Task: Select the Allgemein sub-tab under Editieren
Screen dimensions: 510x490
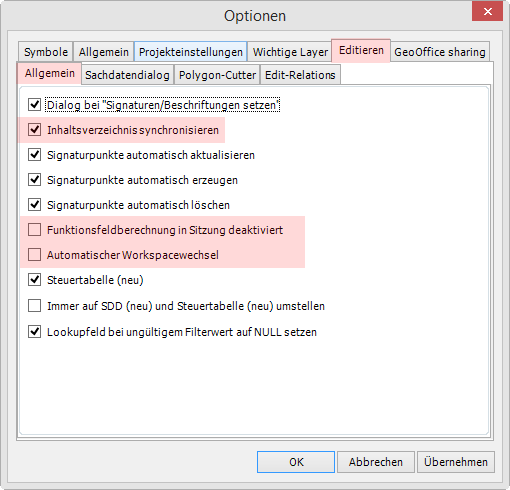Action: click(49, 73)
